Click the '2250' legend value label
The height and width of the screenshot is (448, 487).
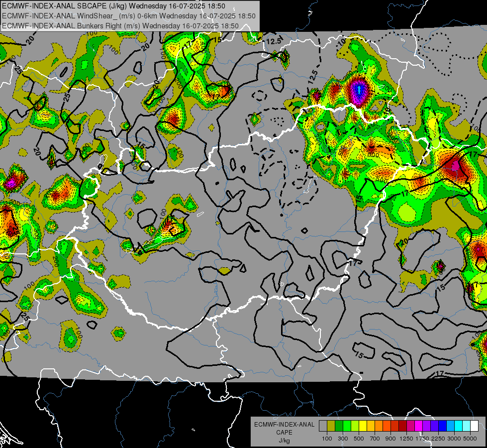coord(439,439)
